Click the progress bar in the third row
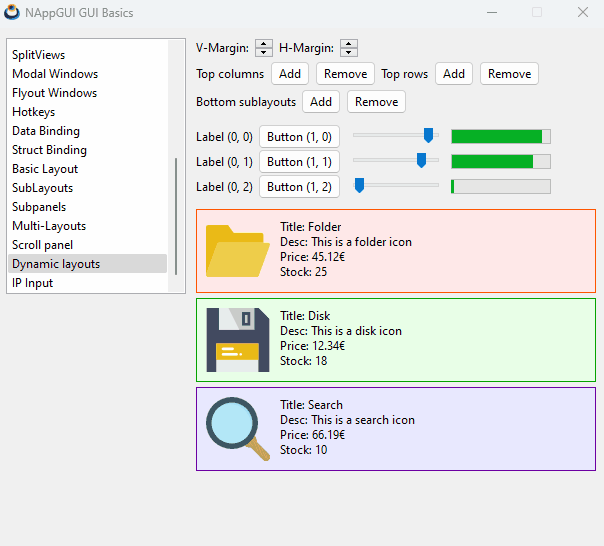 point(500,186)
